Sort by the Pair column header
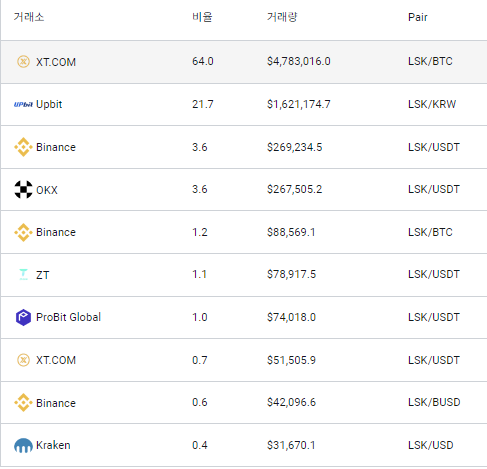This screenshot has width=487, height=469. (x=418, y=17)
